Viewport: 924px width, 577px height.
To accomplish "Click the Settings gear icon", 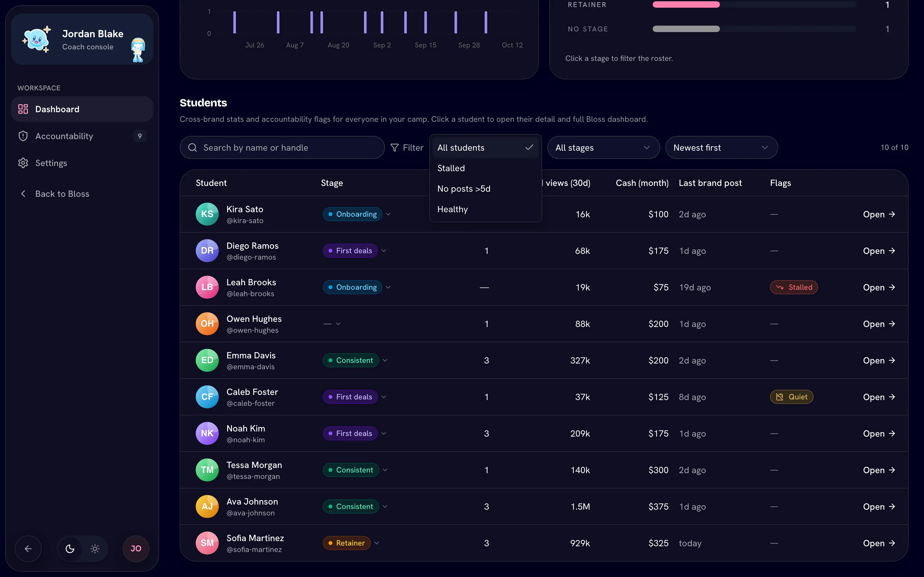I will (23, 163).
